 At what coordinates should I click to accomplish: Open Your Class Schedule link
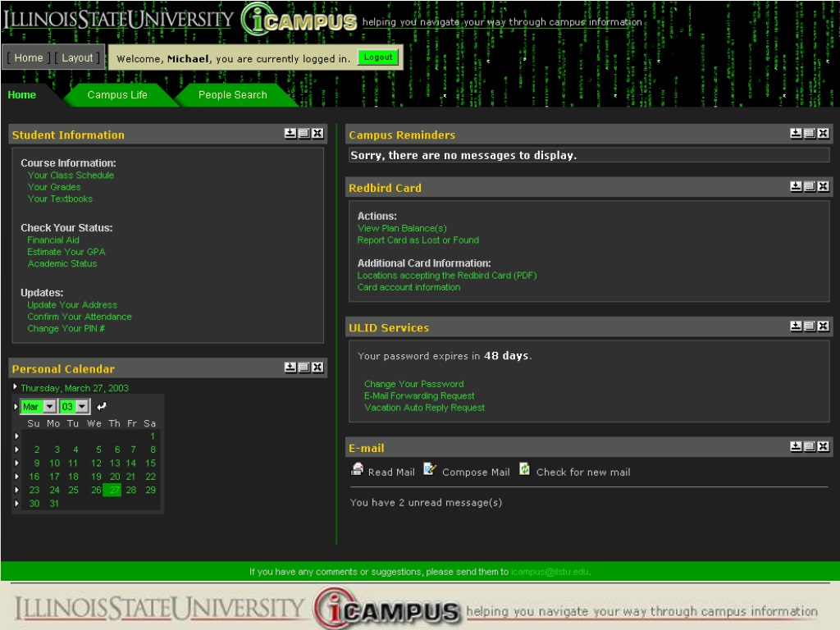[x=71, y=176]
